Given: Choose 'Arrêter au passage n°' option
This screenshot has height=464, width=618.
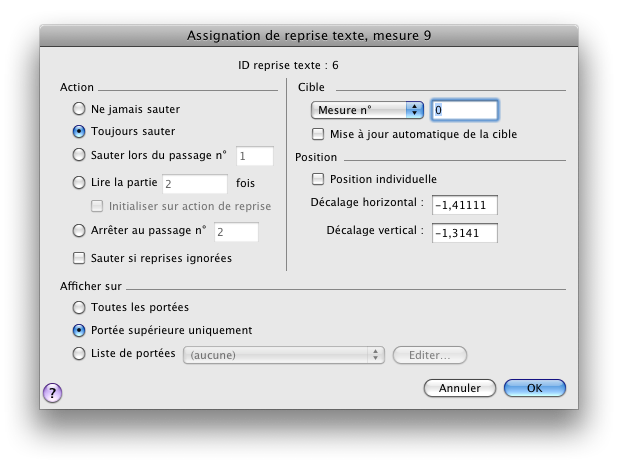Looking at the screenshot, I should pyautogui.click(x=80, y=231).
